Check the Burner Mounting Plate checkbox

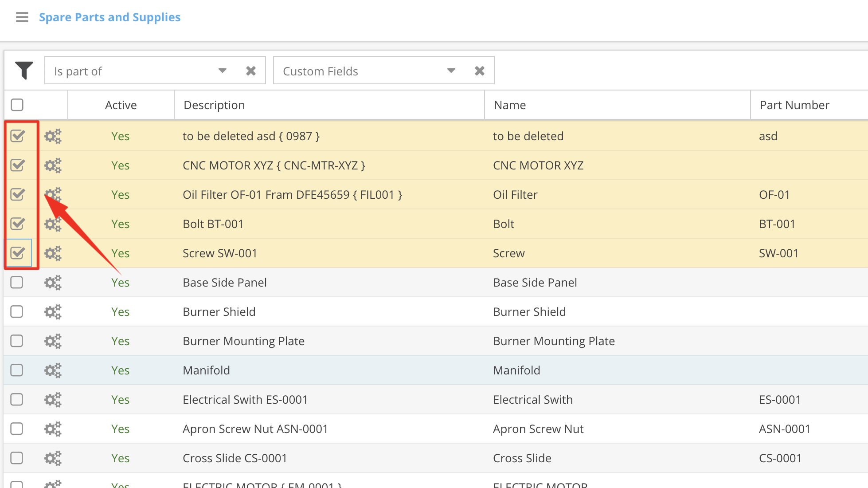17,341
